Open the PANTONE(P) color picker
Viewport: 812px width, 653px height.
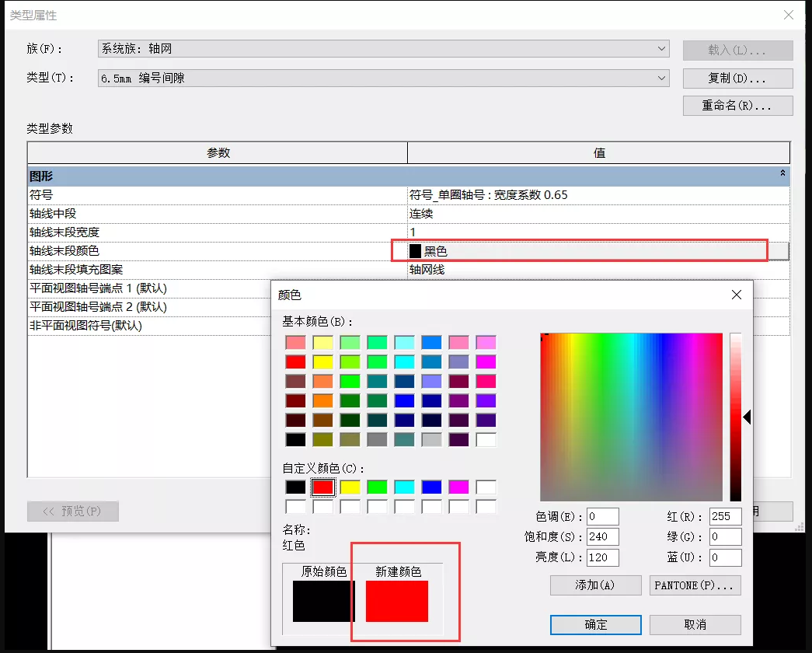(695, 585)
